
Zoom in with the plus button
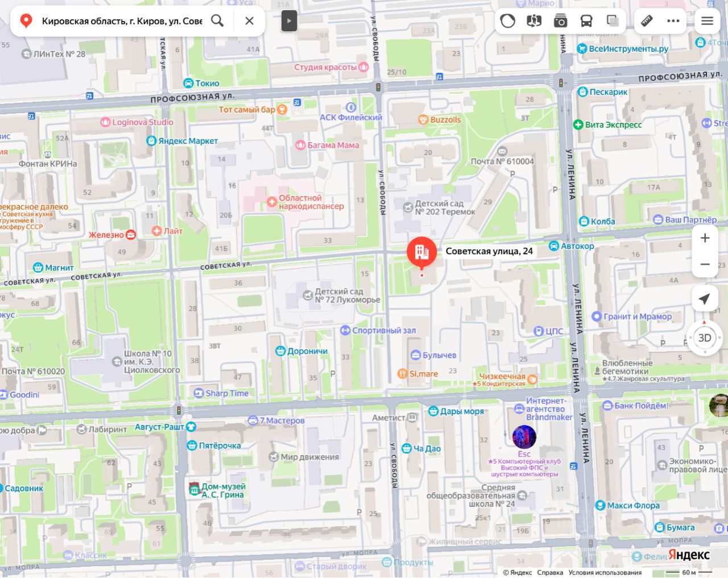tap(705, 238)
